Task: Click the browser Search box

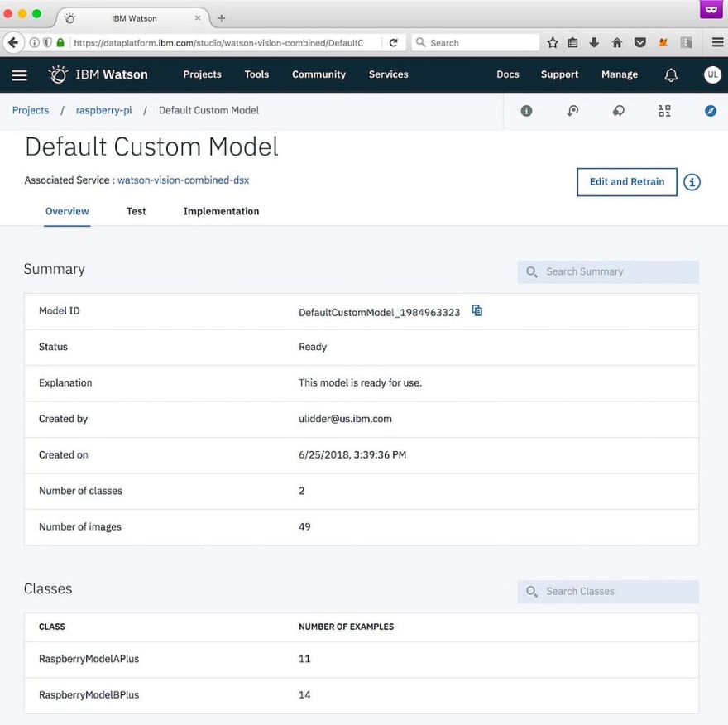Action: [476, 43]
